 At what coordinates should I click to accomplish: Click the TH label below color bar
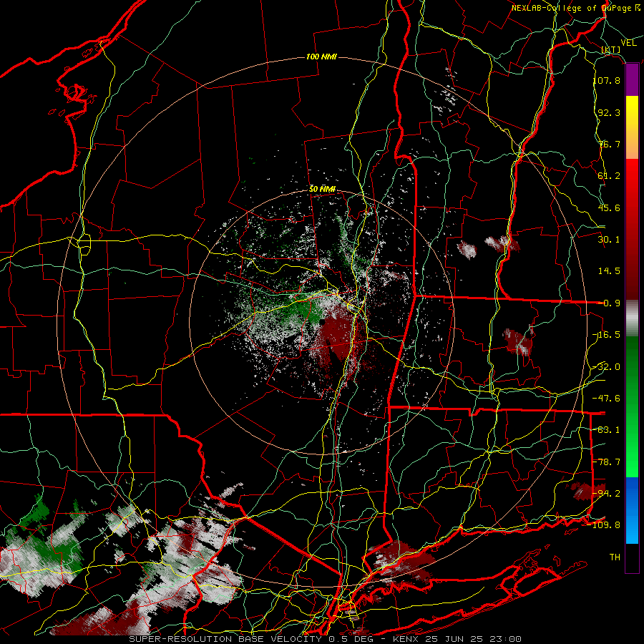(x=615, y=557)
